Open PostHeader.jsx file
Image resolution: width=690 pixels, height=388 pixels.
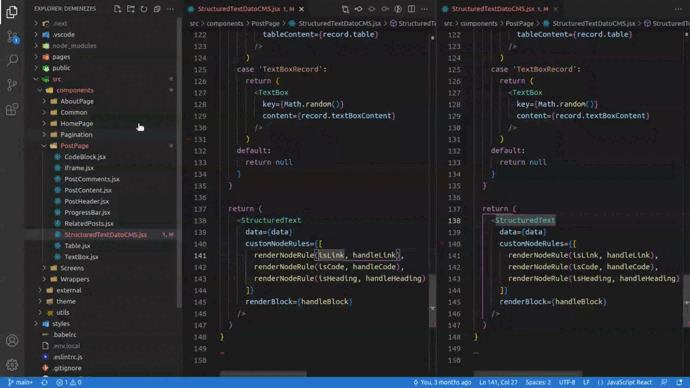(x=86, y=201)
